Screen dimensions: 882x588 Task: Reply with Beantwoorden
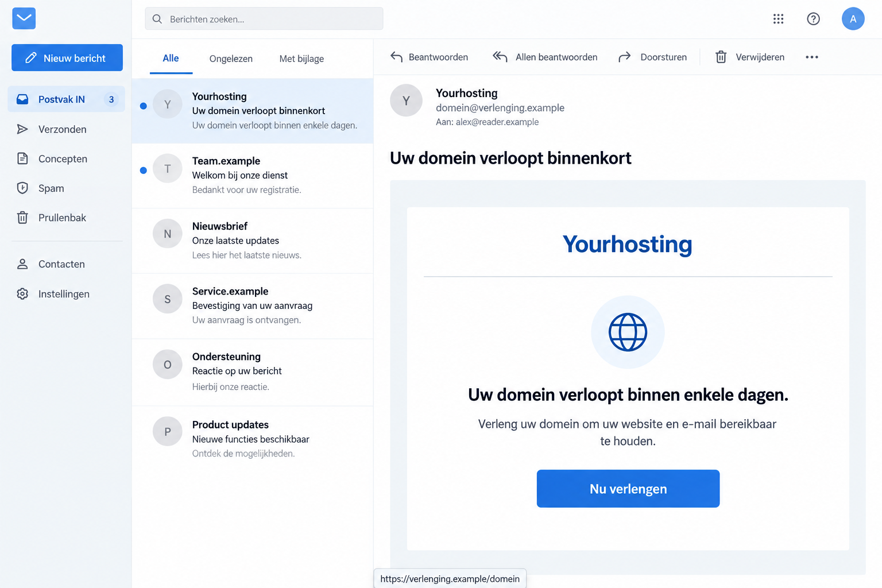tap(429, 57)
